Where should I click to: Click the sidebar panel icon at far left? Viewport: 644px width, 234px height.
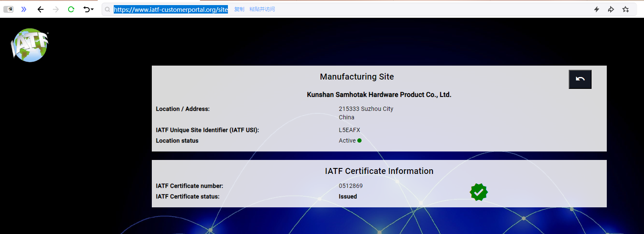8,9
